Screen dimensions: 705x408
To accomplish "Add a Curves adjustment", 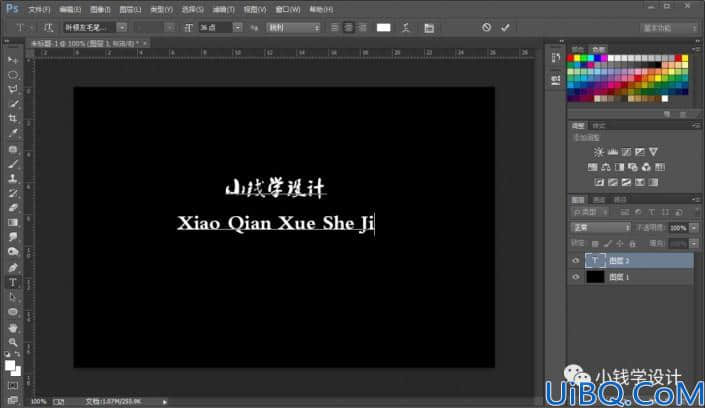I will pos(626,152).
